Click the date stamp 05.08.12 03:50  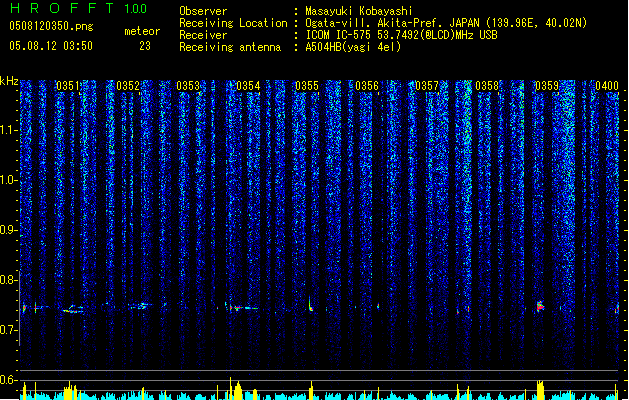coord(51,46)
